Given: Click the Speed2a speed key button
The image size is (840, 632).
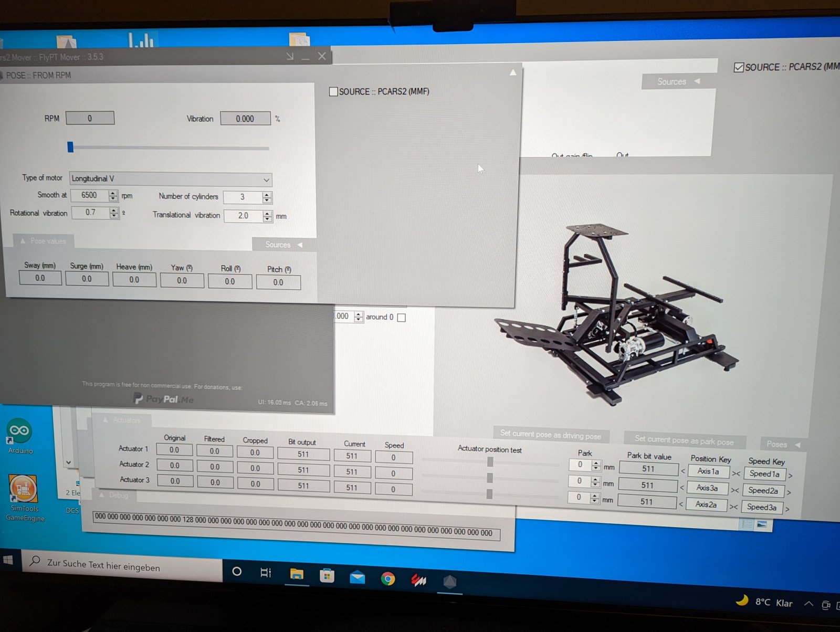Looking at the screenshot, I should point(763,491).
